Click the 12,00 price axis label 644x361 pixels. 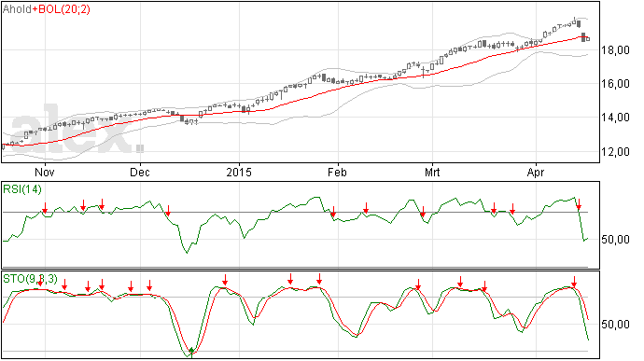tap(615, 152)
